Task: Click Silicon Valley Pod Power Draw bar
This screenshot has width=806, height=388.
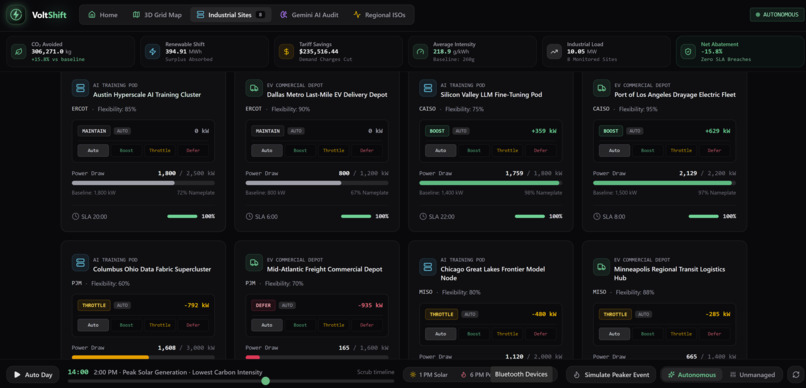Action: (491, 183)
